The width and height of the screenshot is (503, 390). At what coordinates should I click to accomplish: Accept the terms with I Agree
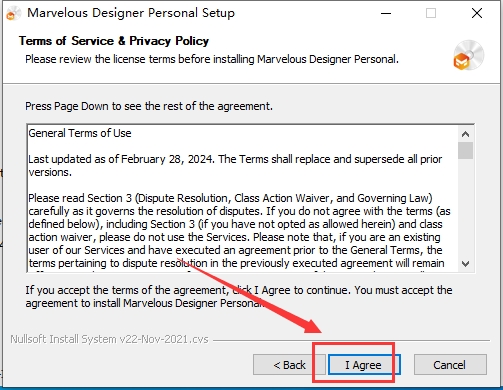(x=364, y=365)
